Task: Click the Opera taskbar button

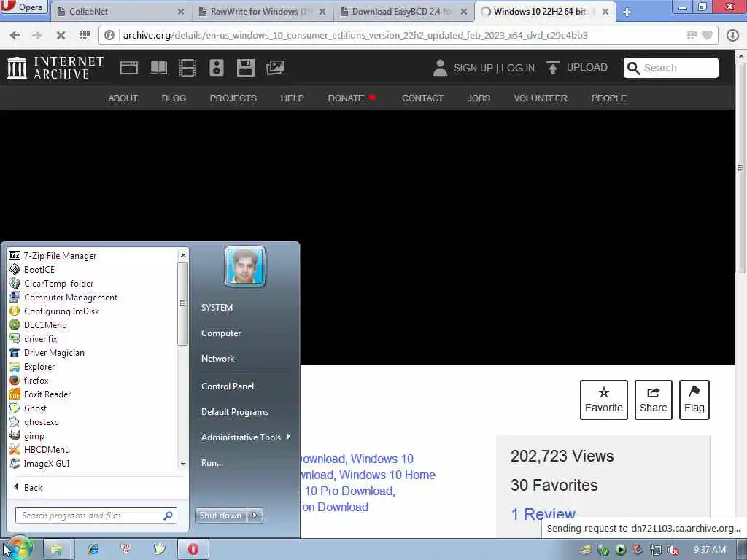Action: point(193,549)
